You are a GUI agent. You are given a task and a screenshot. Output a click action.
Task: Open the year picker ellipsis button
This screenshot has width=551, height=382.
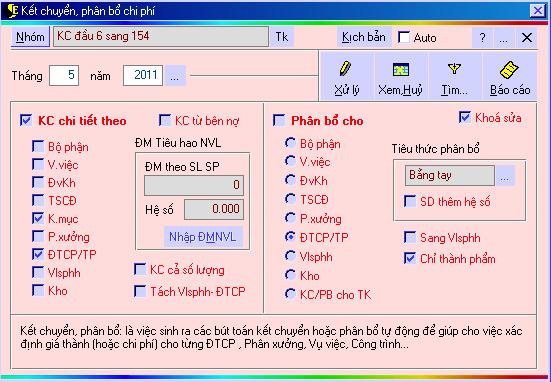(x=175, y=76)
